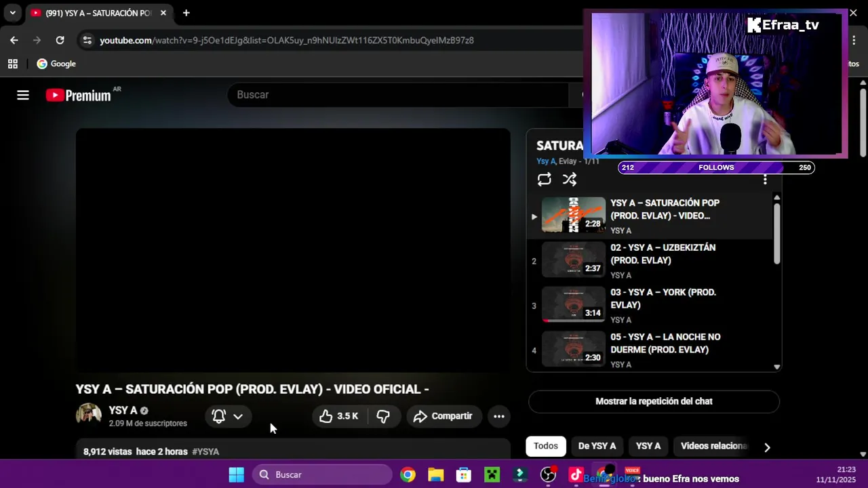The width and height of the screenshot is (868, 488).
Task: Click the video title text
Action: [252, 389]
